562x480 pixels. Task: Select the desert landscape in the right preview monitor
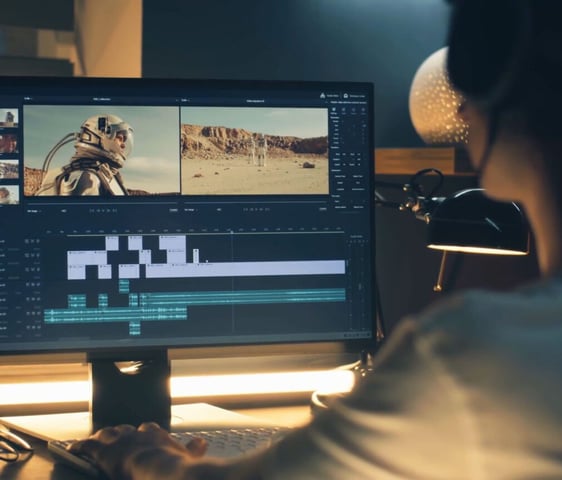[254, 151]
